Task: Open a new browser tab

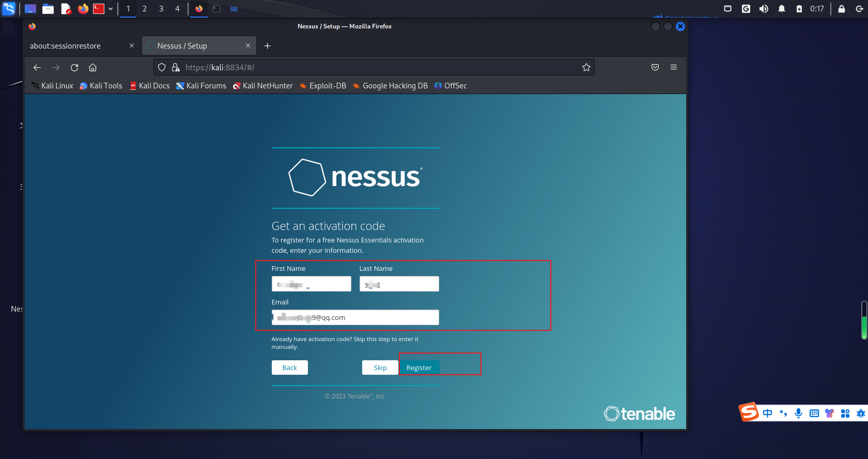Action: click(267, 46)
